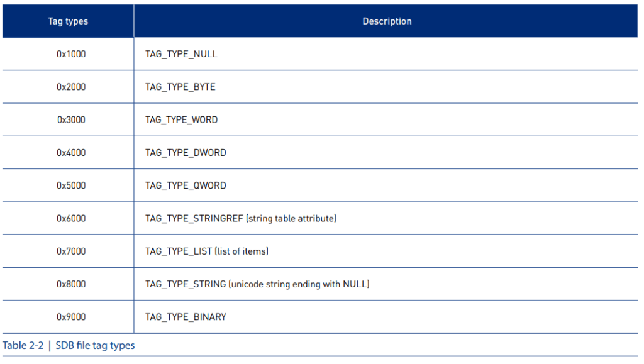Select the 0x5000 tag type cell
The width and height of the screenshot is (644, 364).
coord(71,185)
